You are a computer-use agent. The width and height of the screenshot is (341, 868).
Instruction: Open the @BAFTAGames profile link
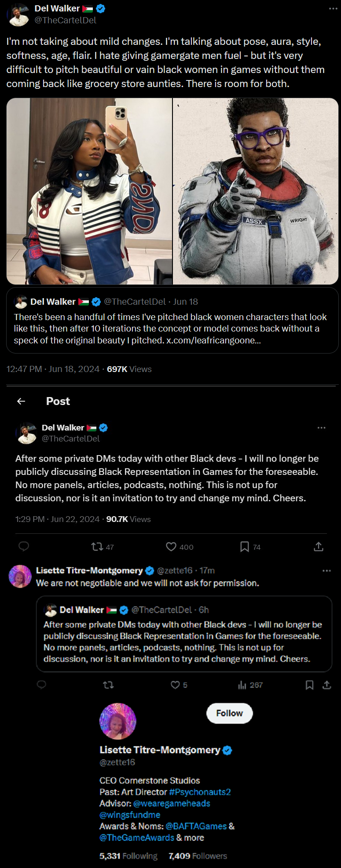[x=196, y=826]
